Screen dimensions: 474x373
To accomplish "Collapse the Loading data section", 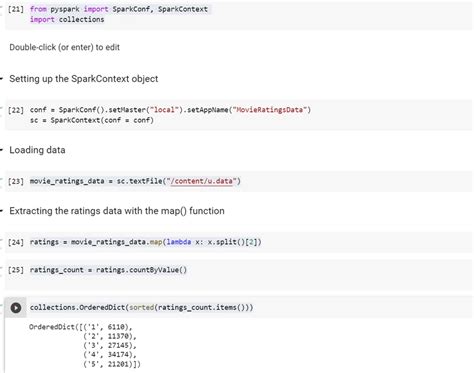I will (2, 150).
